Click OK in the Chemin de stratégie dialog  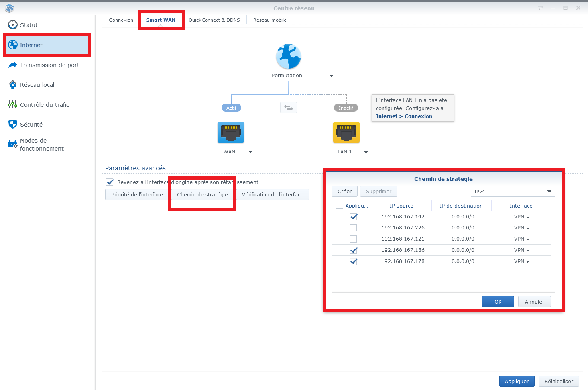(x=498, y=302)
